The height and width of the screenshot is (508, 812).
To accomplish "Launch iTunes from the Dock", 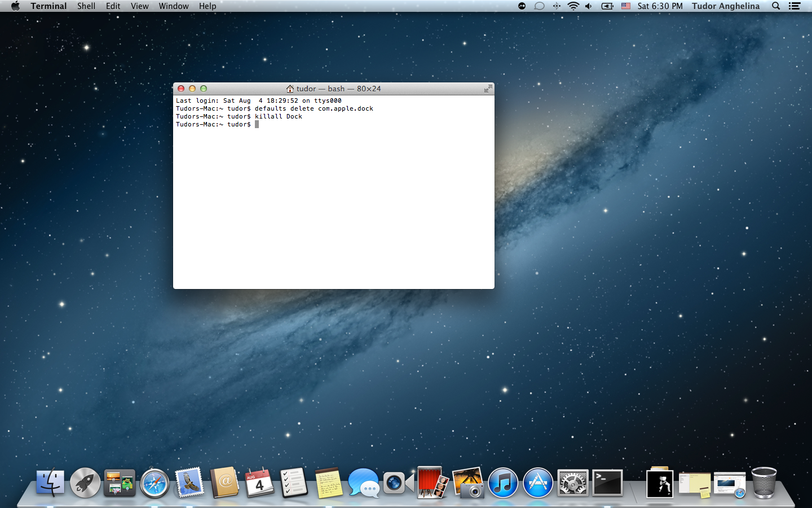I will coord(503,484).
